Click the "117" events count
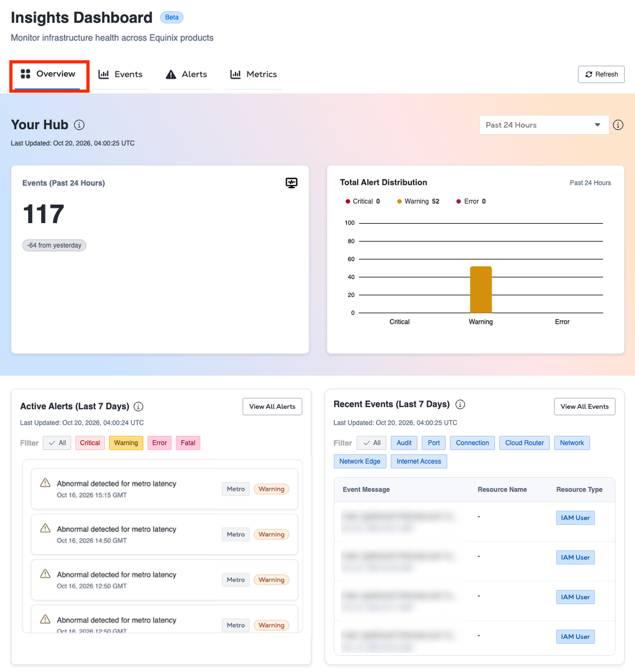635x672 pixels. coord(43,214)
